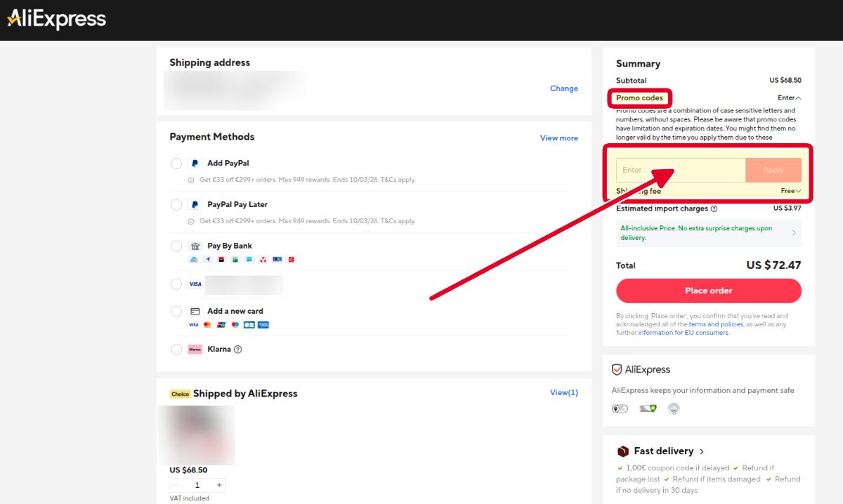The width and height of the screenshot is (843, 504).
Task: Decrease item quantity with minus button
Action: coord(176,485)
